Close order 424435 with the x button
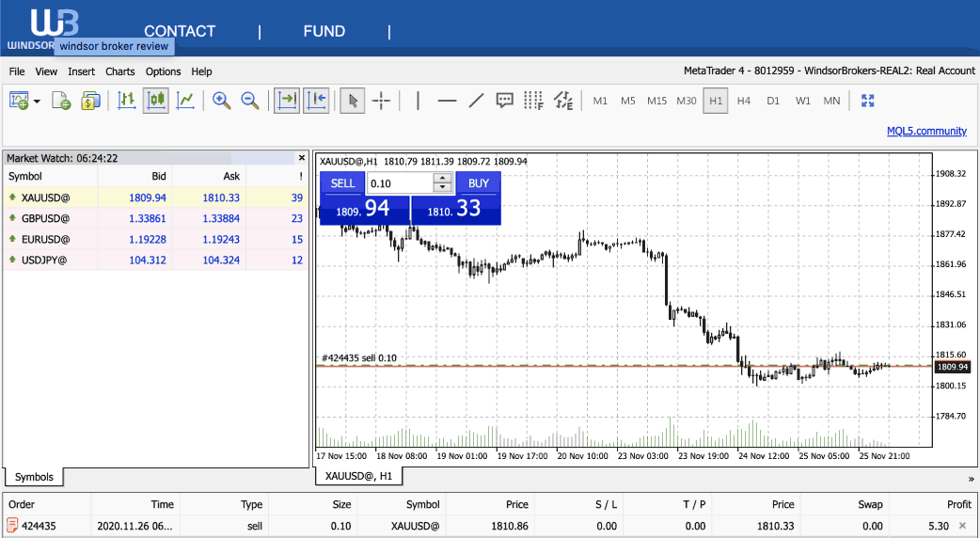 (x=962, y=526)
